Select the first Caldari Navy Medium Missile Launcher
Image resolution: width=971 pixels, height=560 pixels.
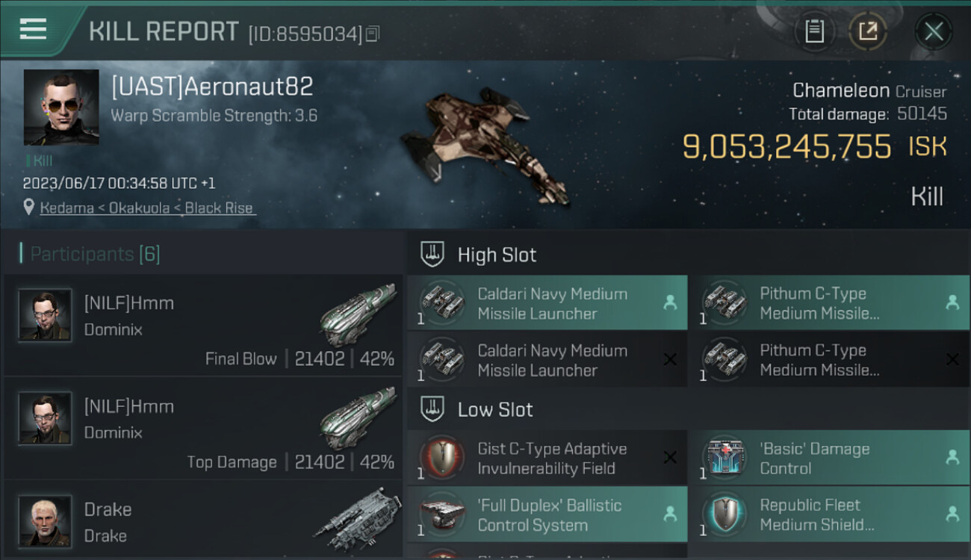[547, 303]
